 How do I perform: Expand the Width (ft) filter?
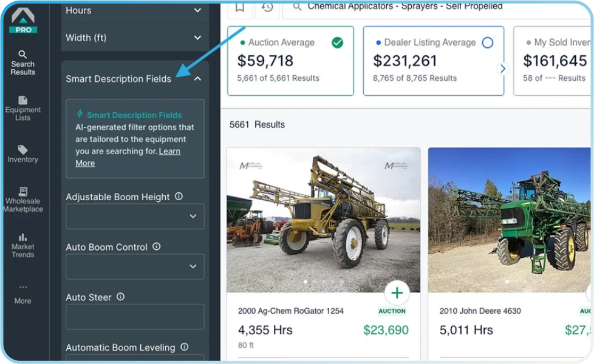(135, 38)
